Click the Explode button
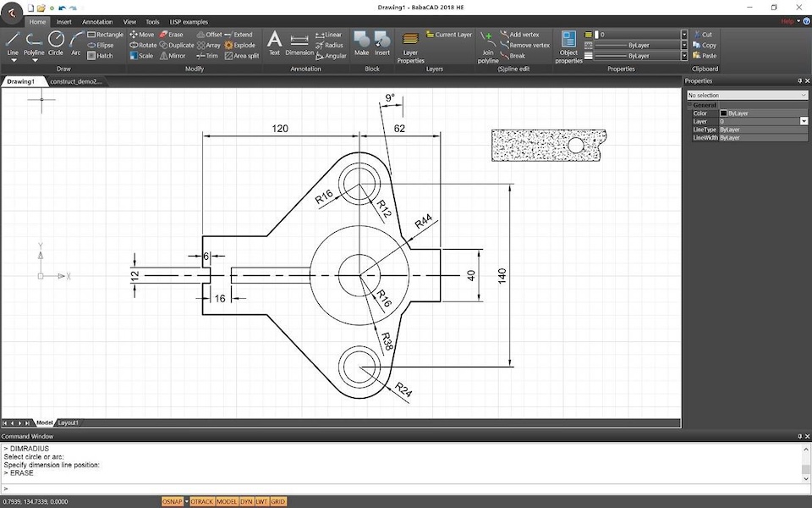This screenshot has width=812, height=508. (239, 45)
